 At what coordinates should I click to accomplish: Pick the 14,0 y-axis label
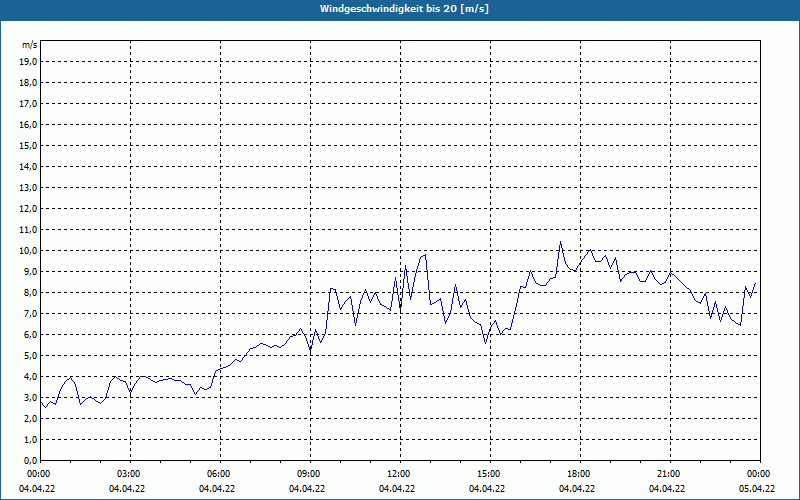[28, 166]
